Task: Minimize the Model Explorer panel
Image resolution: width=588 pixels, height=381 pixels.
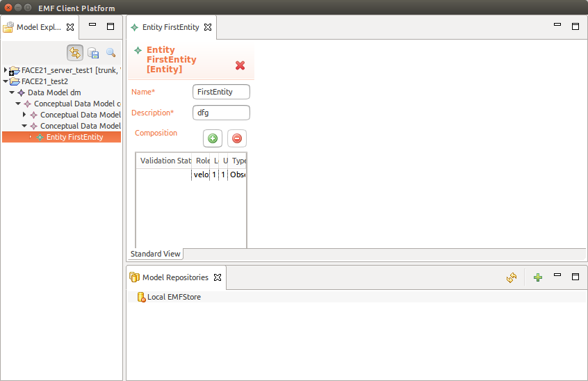Action: point(92,24)
